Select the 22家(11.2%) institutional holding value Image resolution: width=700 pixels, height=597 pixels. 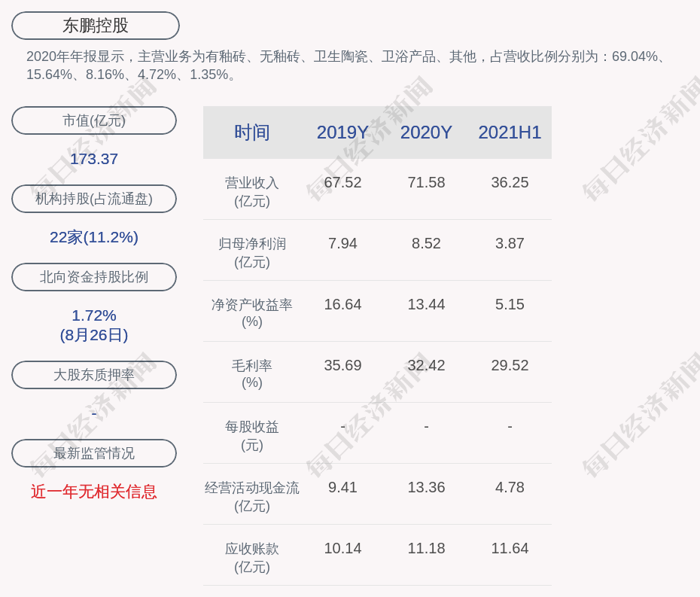tap(94, 237)
